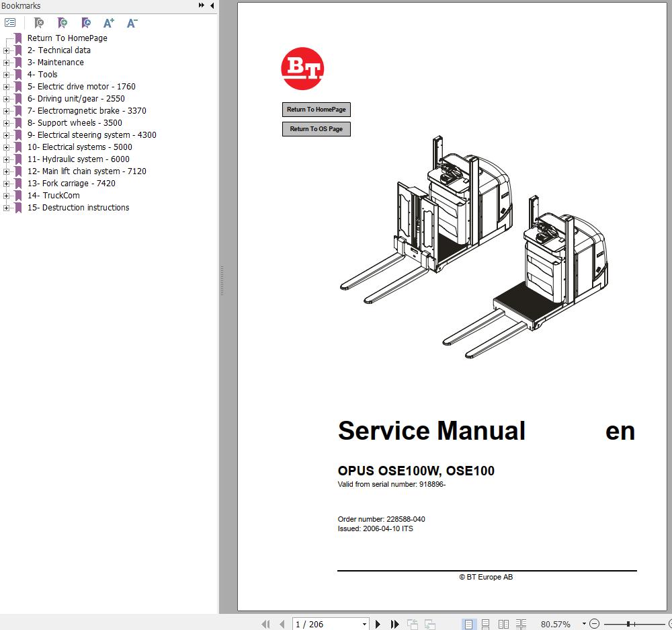The width and height of the screenshot is (672, 630).
Task: Expand the 4- Tools bookmark node
Action: tap(6, 75)
